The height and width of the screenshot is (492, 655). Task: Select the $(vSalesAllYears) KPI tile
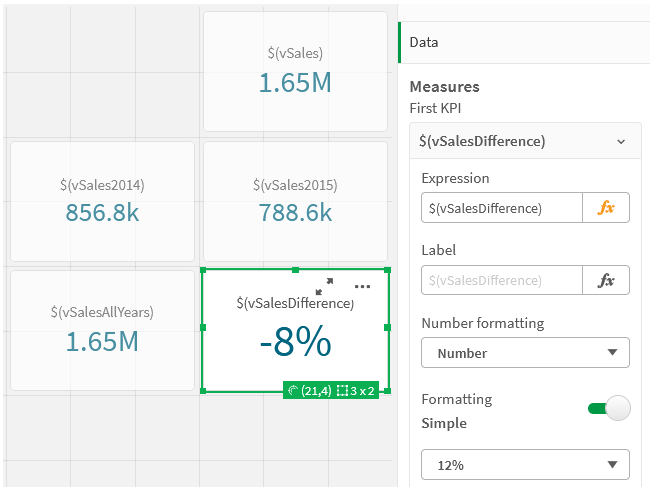point(102,329)
